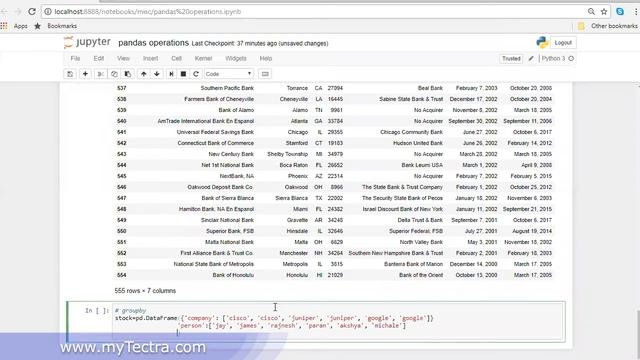Open the Kernel menu
The image size is (640, 360).
(x=203, y=58)
